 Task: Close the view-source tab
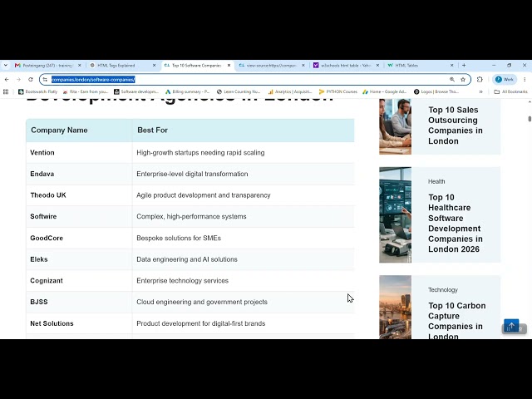[303, 65]
